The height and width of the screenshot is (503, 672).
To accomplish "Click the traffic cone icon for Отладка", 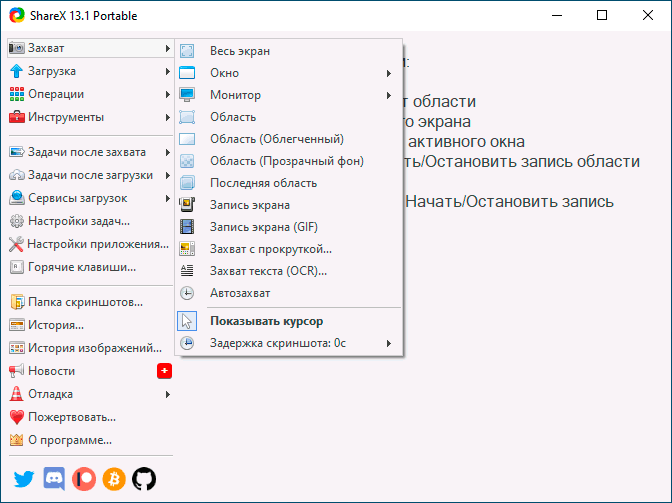I will [x=17, y=394].
